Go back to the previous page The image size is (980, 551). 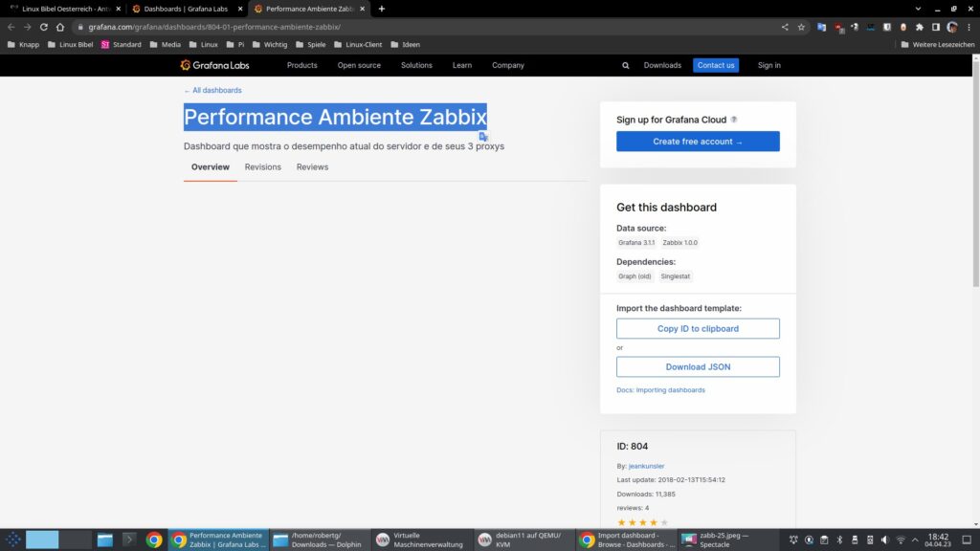pos(11,27)
